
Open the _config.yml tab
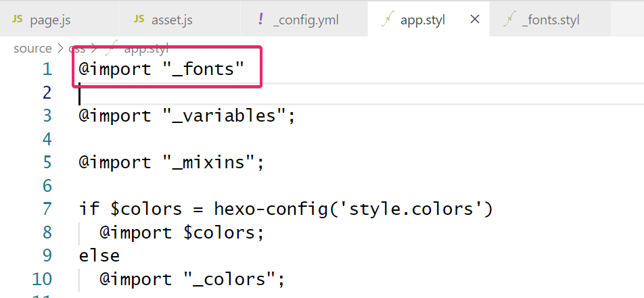point(306,20)
